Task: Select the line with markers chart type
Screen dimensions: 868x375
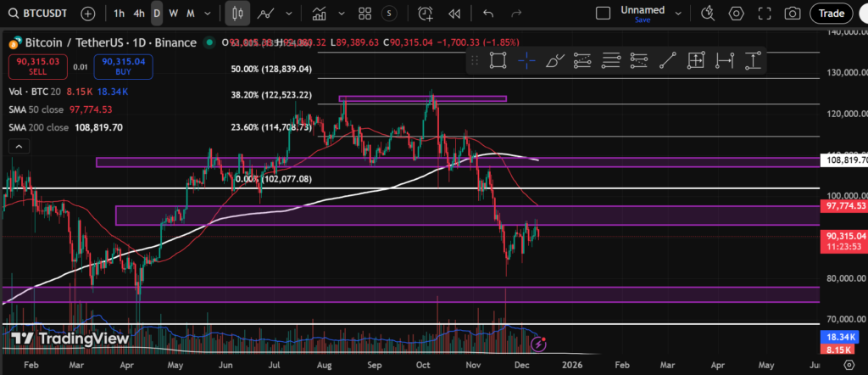Action: [x=266, y=14]
